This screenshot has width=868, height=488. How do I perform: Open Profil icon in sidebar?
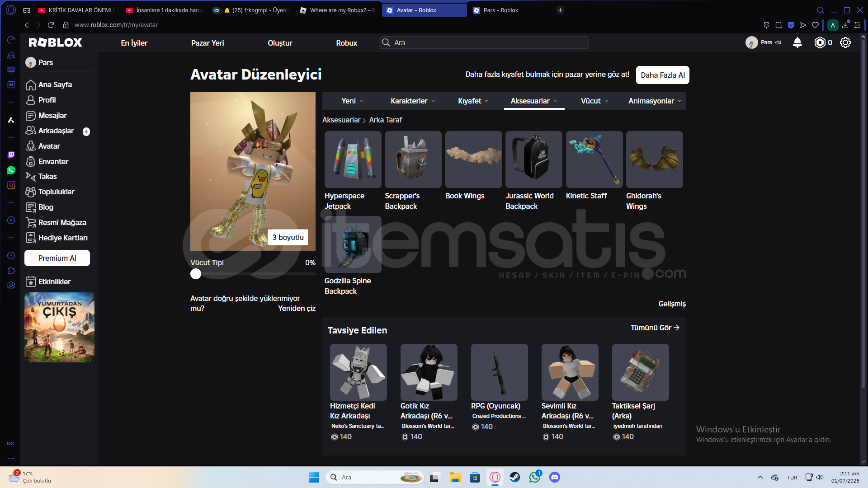31,100
